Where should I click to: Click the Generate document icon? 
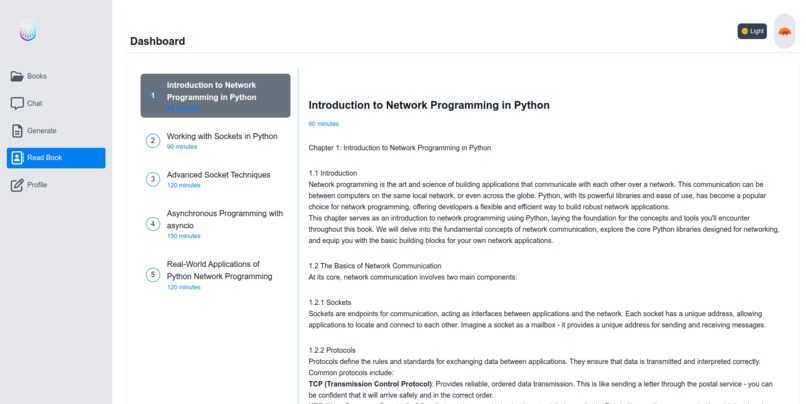[17, 131]
